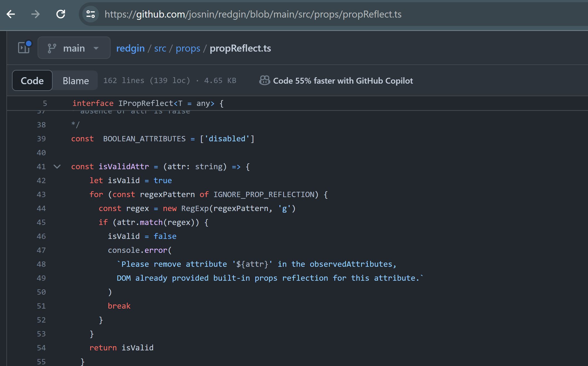Image resolution: width=588 pixels, height=366 pixels.
Task: Click the browser forward arrow
Action: coord(35,14)
